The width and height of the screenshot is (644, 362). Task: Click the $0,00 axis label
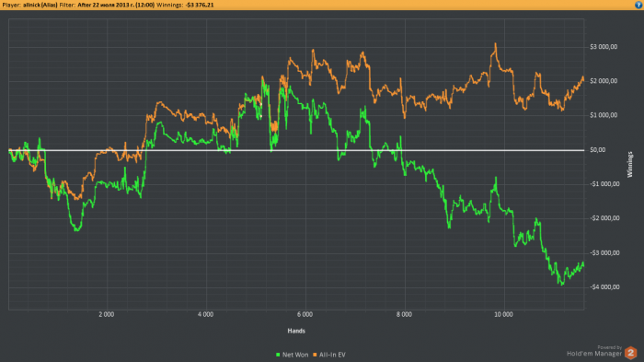[598, 150]
